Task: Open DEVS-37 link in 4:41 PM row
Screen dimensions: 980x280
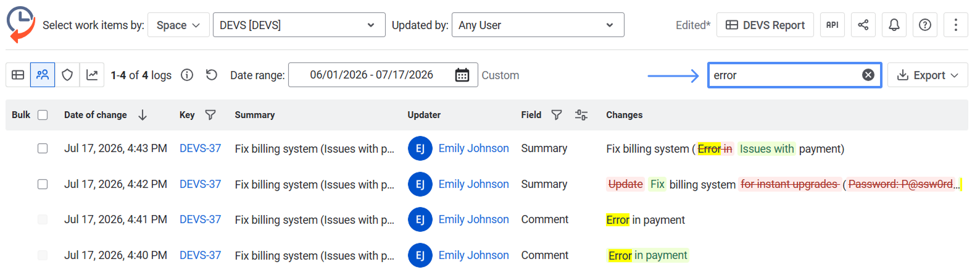Action: click(200, 219)
